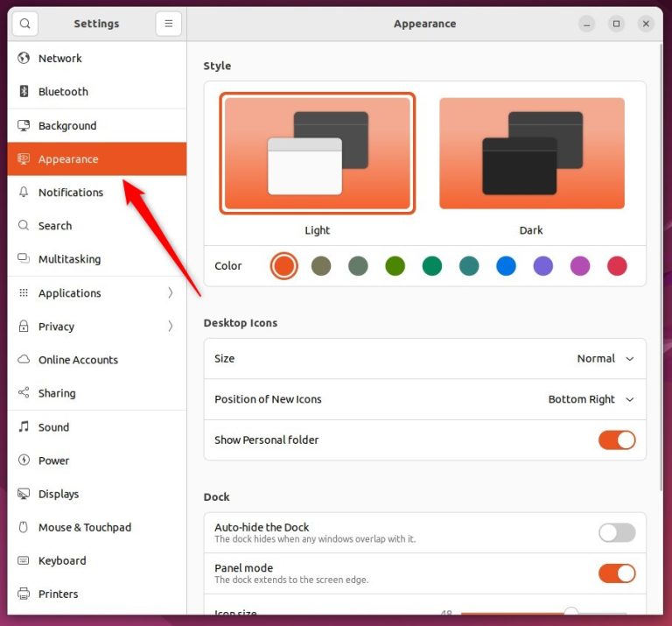Pick the blue accent color swatch

pos(506,266)
